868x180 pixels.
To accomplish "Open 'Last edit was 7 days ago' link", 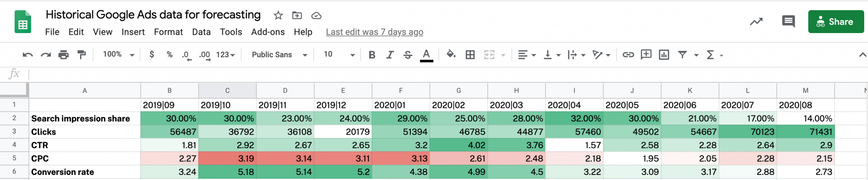I will [374, 32].
